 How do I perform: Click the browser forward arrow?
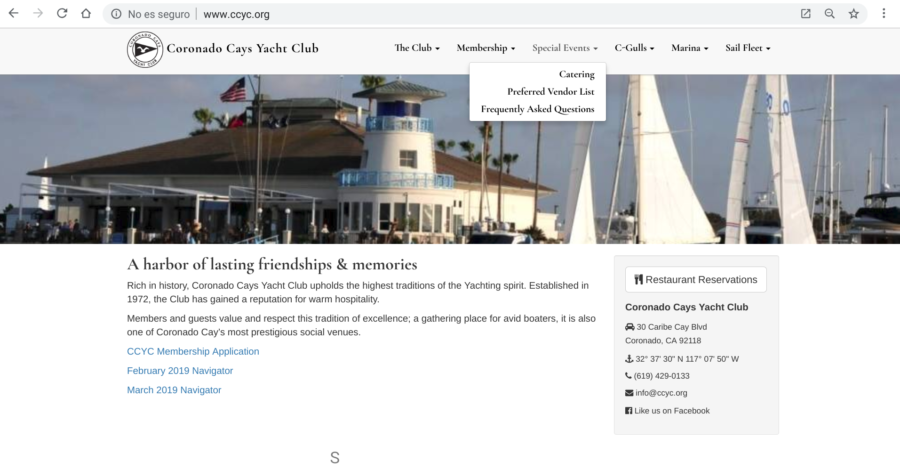click(38, 13)
